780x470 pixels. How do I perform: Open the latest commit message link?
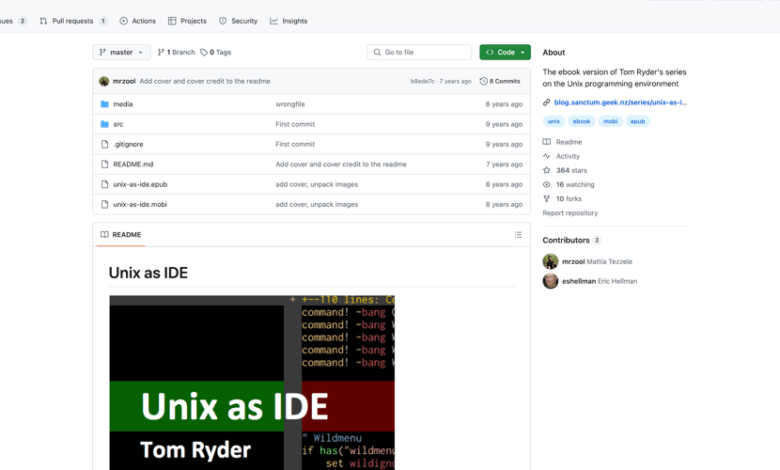point(205,81)
